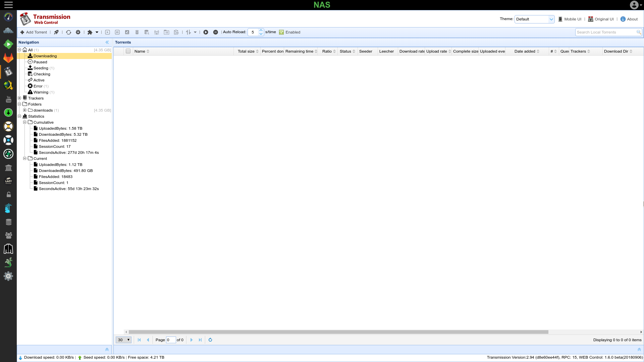Click the upload/add from URL icon
The height and width of the screenshot is (362, 644).
pos(56,32)
